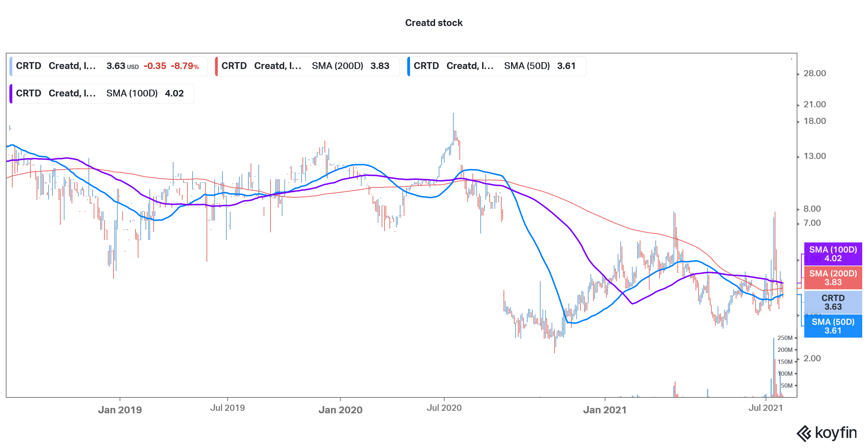Viewport: 868px width, 448px height.
Task: Click the Creatd stock chart title
Action: [434, 23]
